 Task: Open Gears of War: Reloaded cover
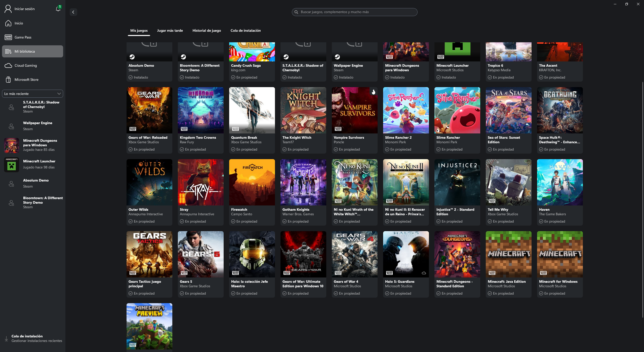pos(149,110)
